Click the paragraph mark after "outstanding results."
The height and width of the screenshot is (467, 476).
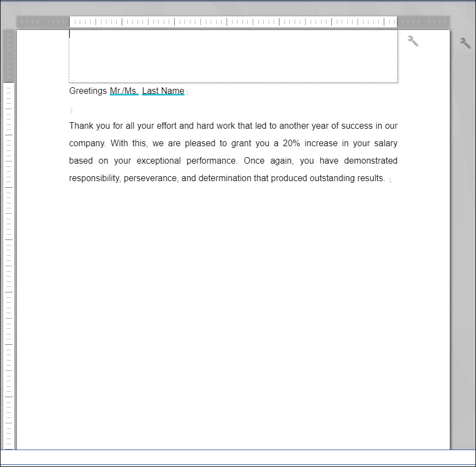pyautogui.click(x=390, y=180)
